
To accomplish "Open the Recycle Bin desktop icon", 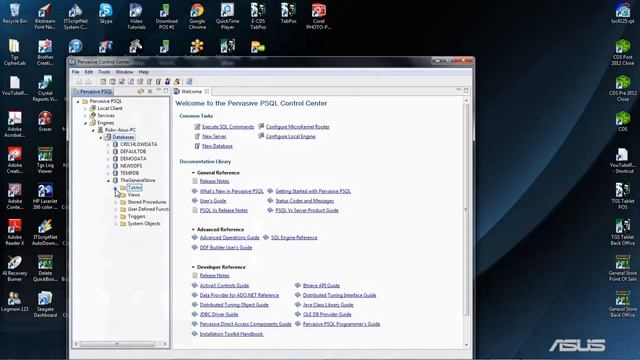I will pyautogui.click(x=15, y=13).
